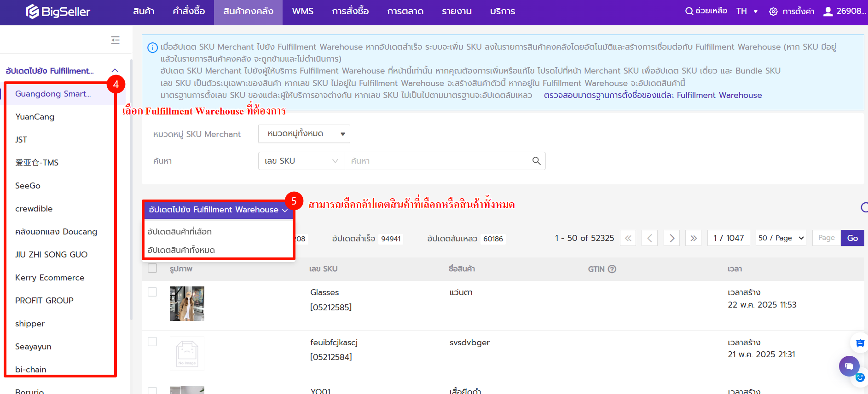Click the GTIN help question icon
This screenshot has height=394, width=868.
[612, 269]
